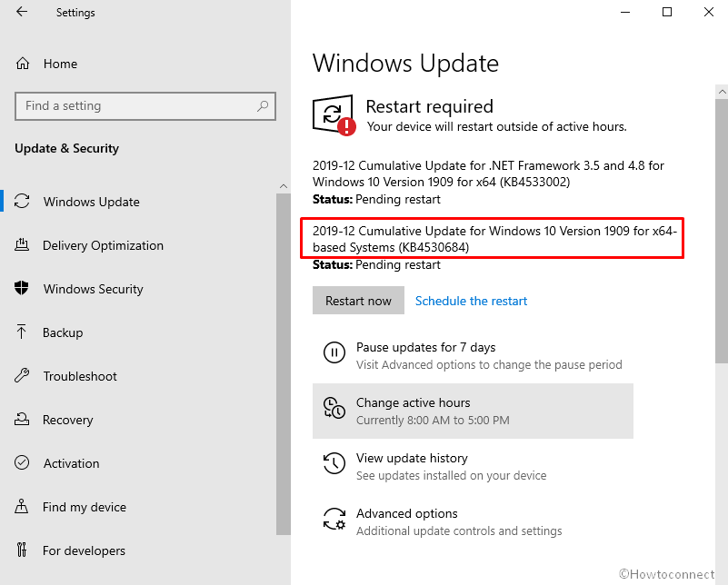Close the Settings window

coord(709,12)
